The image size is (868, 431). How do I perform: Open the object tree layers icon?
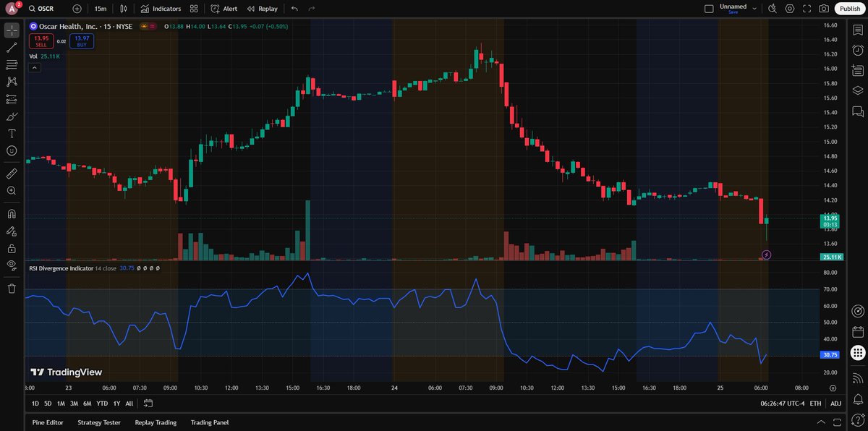(x=858, y=90)
